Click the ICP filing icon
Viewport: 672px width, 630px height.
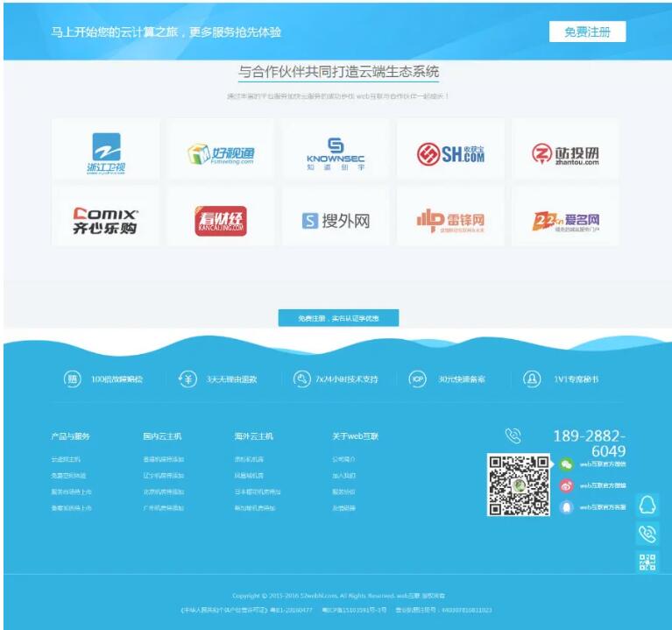click(417, 379)
